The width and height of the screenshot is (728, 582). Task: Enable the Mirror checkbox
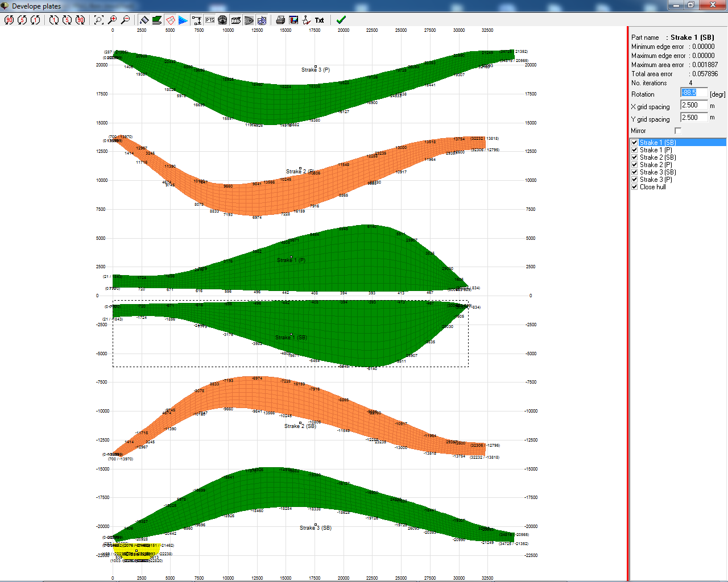click(x=678, y=131)
